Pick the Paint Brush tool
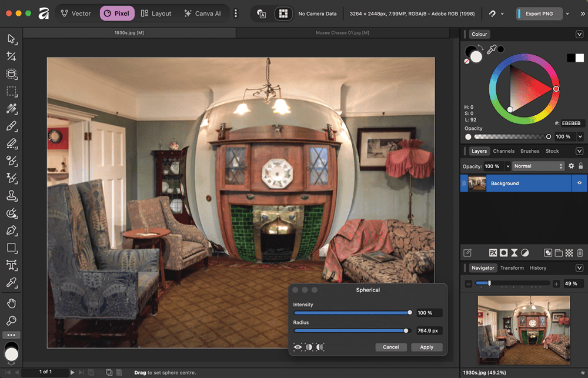This screenshot has height=378, width=588. pos(11,126)
